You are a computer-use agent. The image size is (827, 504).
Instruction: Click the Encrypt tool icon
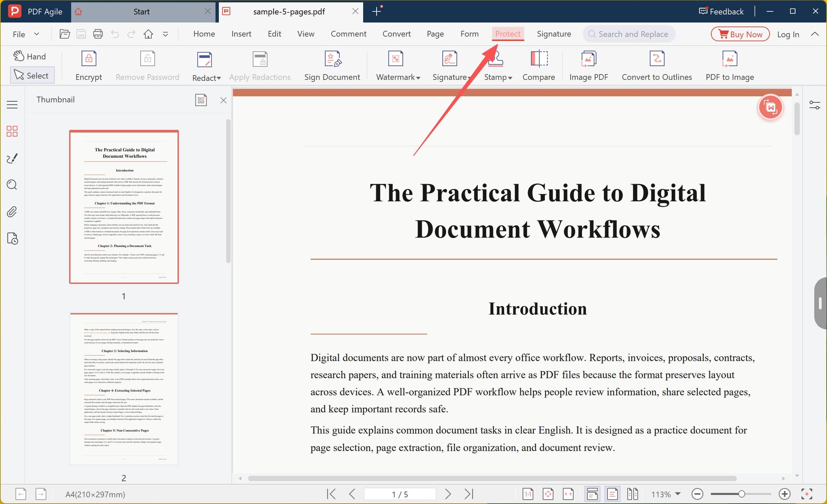tap(89, 59)
